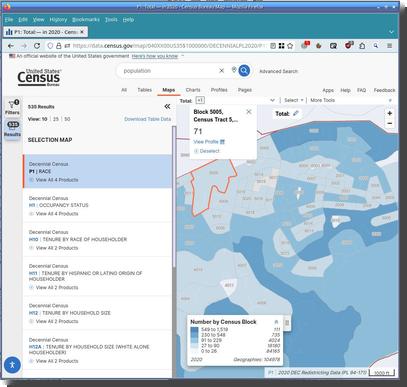The height and width of the screenshot is (387, 407).
Task: Show 50 results per page
Action: point(67,119)
